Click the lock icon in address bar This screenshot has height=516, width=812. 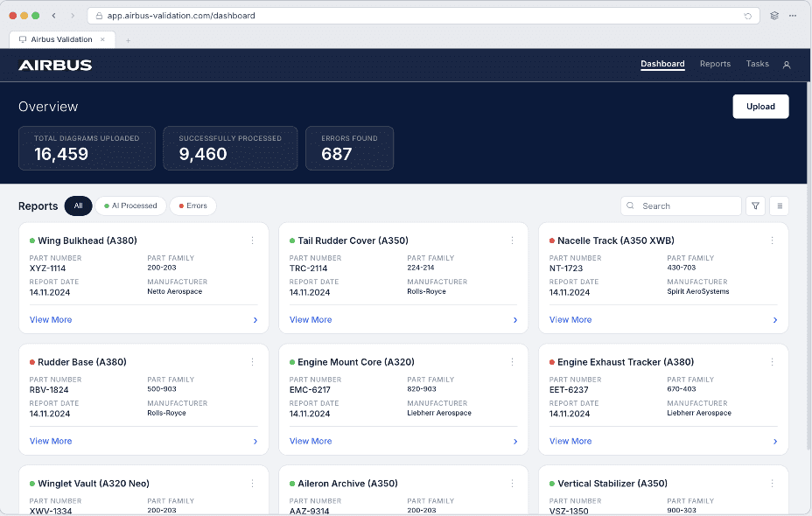(x=99, y=16)
